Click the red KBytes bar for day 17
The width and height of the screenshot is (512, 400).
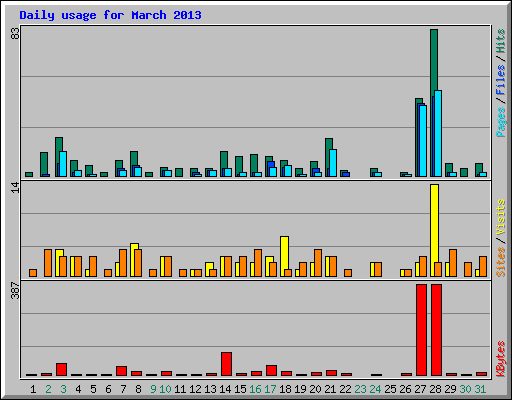[x=271, y=371]
